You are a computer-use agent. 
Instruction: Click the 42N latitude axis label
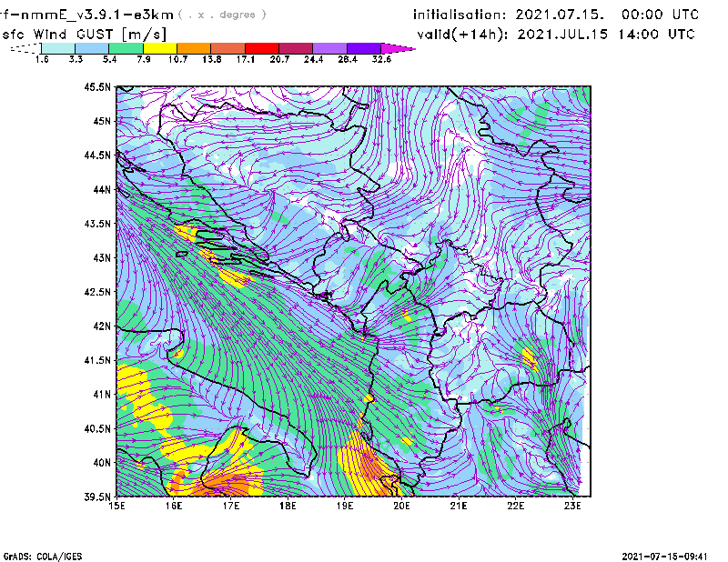point(102,326)
